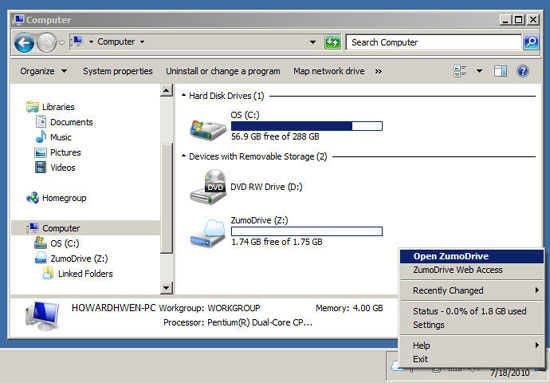This screenshot has height=383, width=550.
Task: Click System properties toolbar button
Action: point(118,71)
